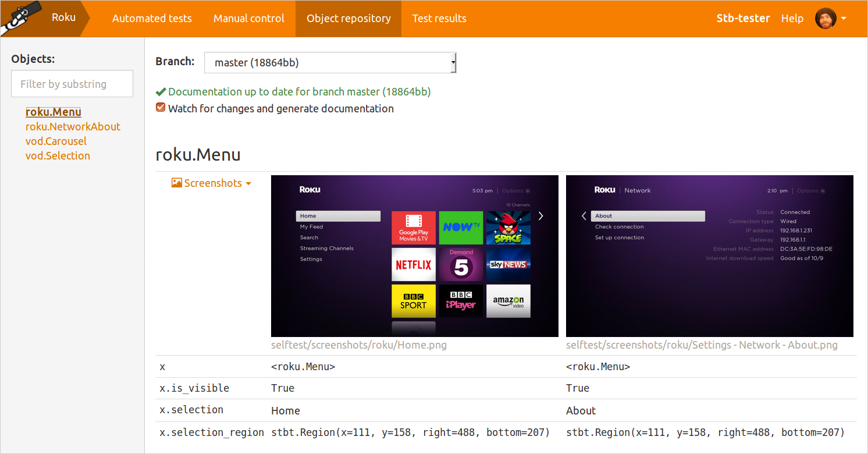The width and height of the screenshot is (868, 454).
Task: Switch to Object repository tab
Action: pos(348,19)
